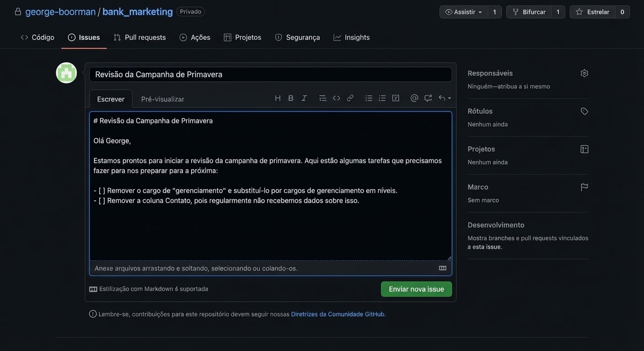The image size is (644, 351).
Task: Click the 'Remover a coluna Contato' task line
Action: [x=226, y=201]
